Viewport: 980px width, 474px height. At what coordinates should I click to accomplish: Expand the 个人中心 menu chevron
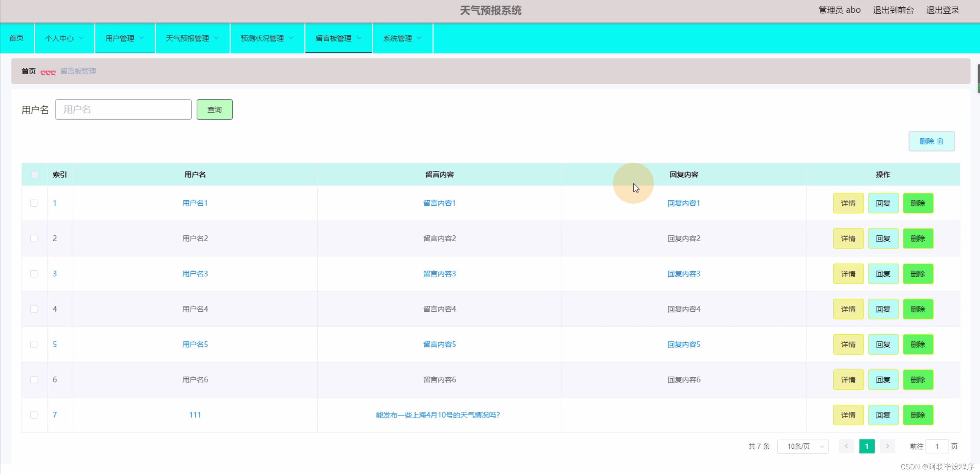(x=81, y=38)
